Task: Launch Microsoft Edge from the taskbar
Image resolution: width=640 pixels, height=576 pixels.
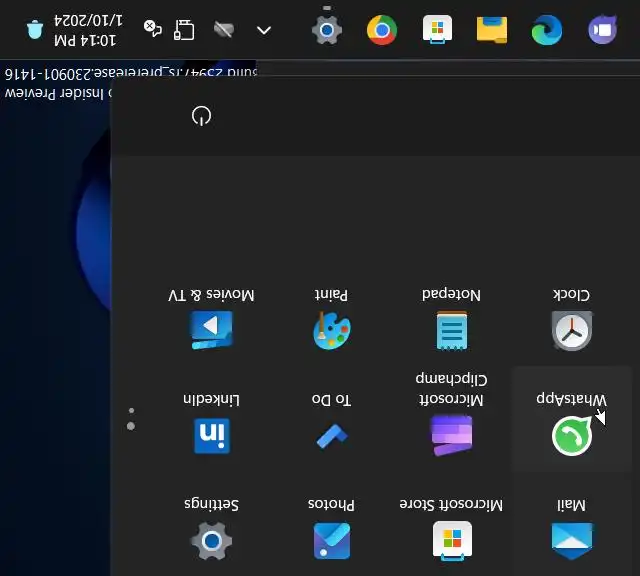Action: point(547,30)
